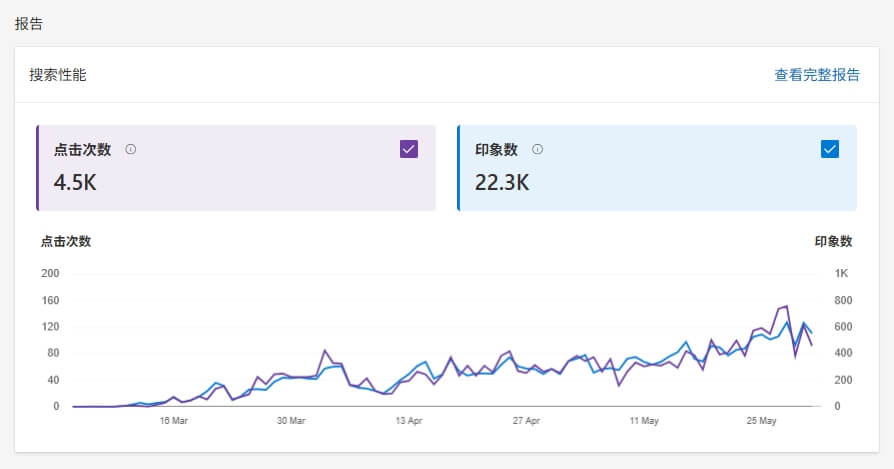Click the 16 Mar date label
The height and width of the screenshot is (469, 894).
(x=174, y=421)
